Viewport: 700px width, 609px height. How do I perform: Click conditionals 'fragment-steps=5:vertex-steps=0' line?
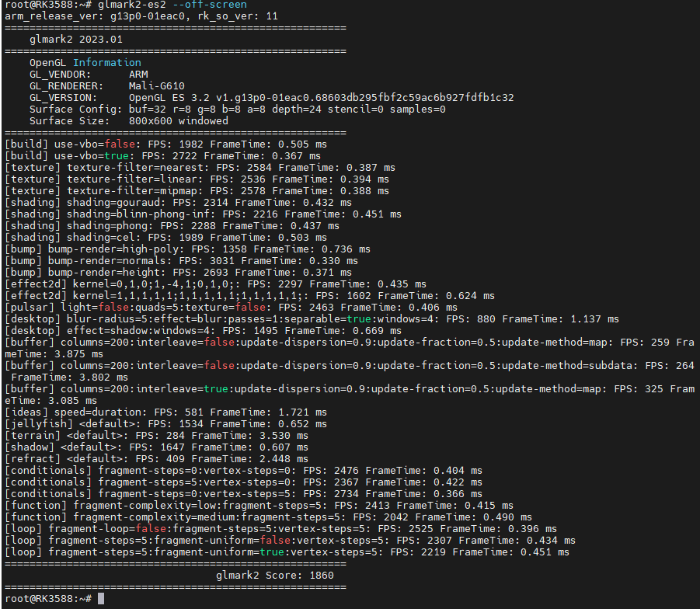[x=244, y=482]
